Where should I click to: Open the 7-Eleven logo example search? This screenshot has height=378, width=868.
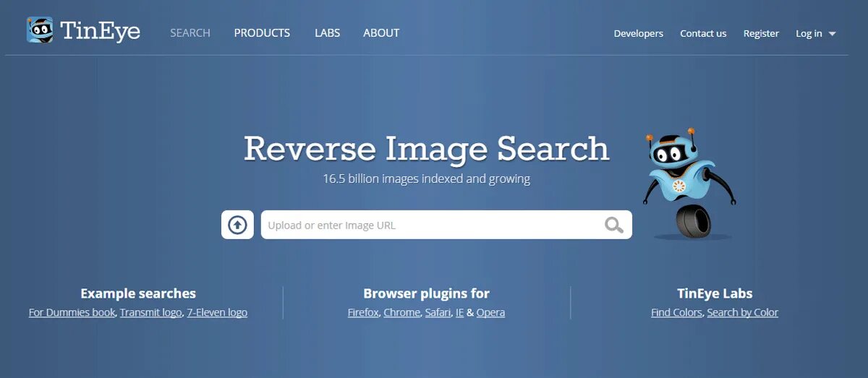point(217,312)
